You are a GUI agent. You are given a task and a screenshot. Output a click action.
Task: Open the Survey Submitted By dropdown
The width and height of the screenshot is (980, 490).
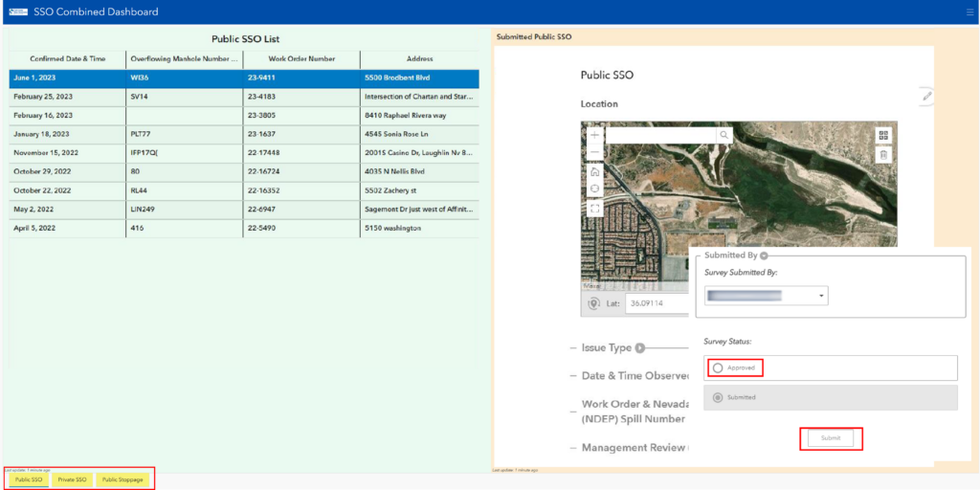(766, 296)
